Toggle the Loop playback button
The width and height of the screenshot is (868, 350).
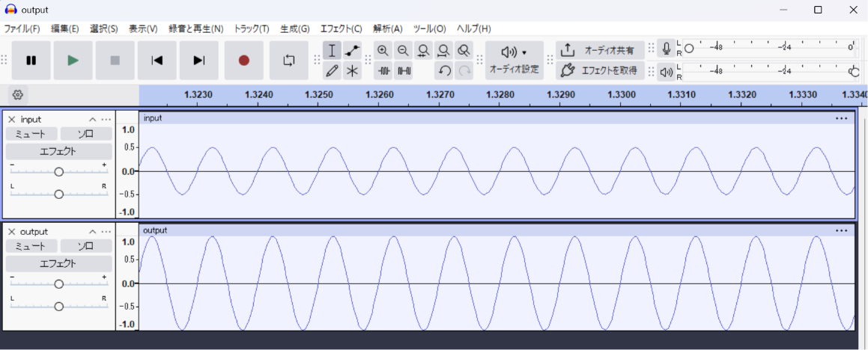289,61
